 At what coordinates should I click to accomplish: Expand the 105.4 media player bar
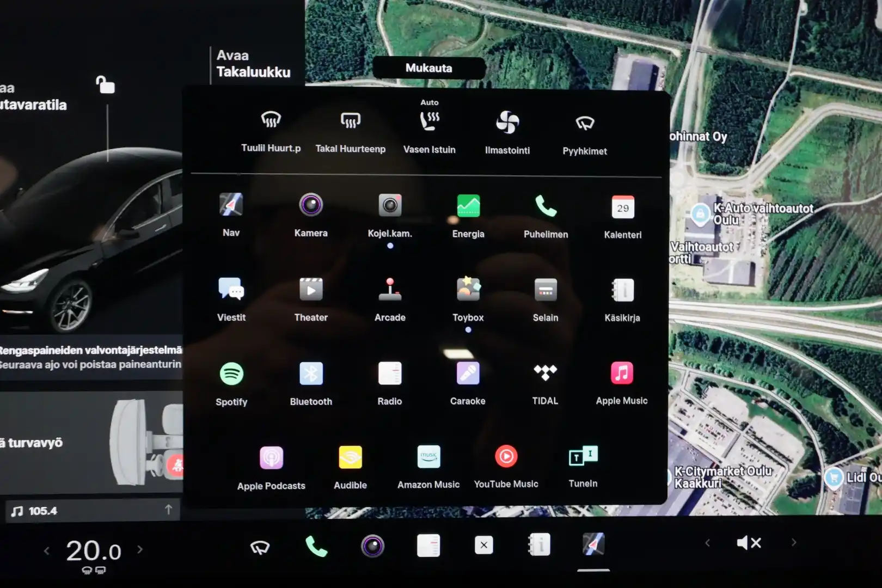click(169, 510)
